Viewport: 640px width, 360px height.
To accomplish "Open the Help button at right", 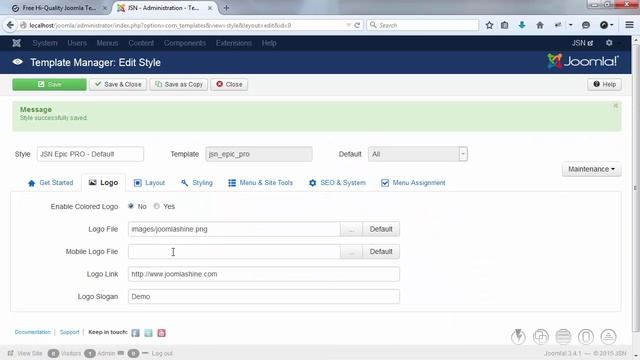I will coord(604,84).
